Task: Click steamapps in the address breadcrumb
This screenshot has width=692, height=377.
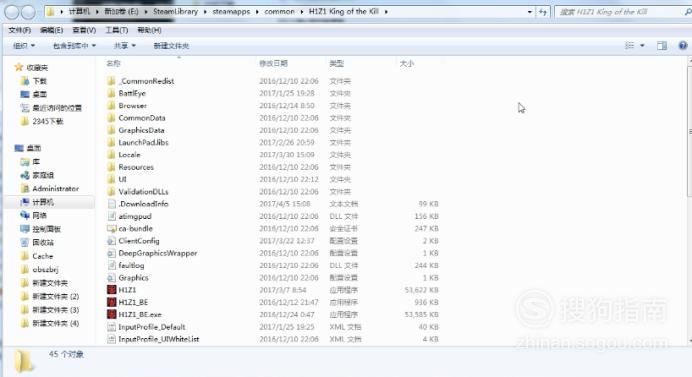Action: click(x=231, y=11)
